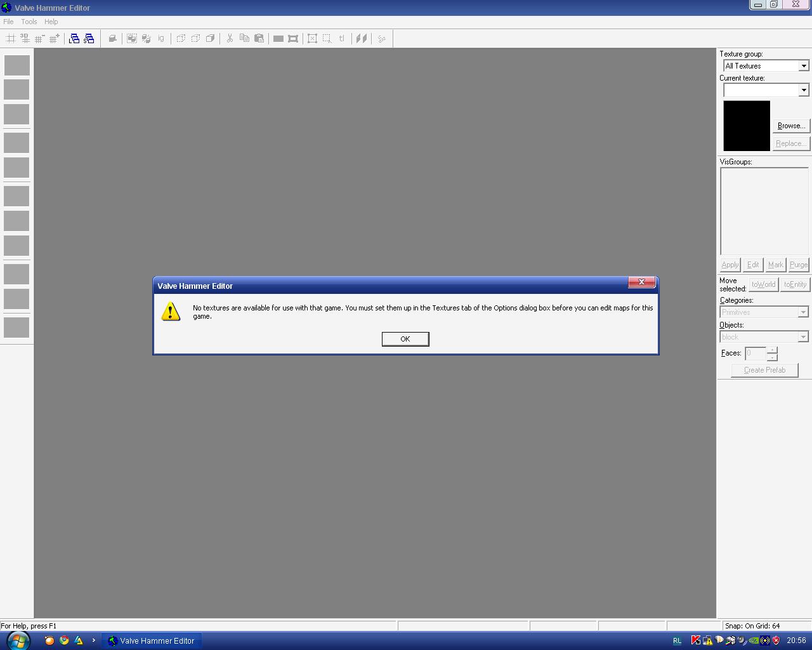
Task: Launch Google Drive from quick launch
Action: coord(79,640)
